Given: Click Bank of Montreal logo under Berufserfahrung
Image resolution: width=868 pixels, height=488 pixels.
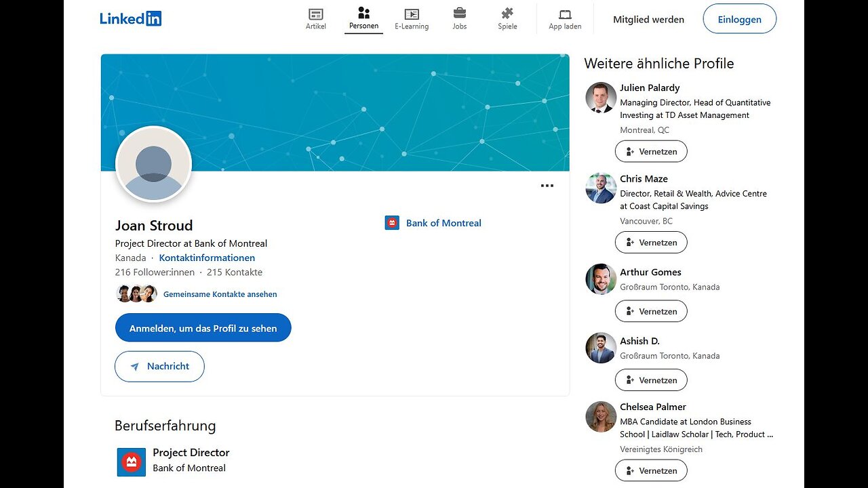Looking at the screenshot, I should coord(131,462).
